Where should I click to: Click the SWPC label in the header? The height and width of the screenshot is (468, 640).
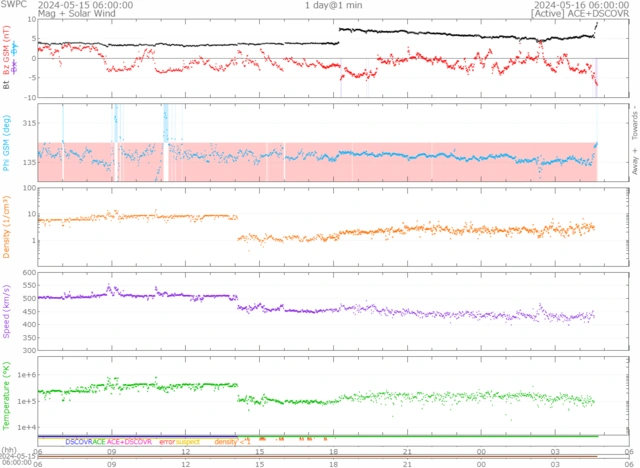13,4
